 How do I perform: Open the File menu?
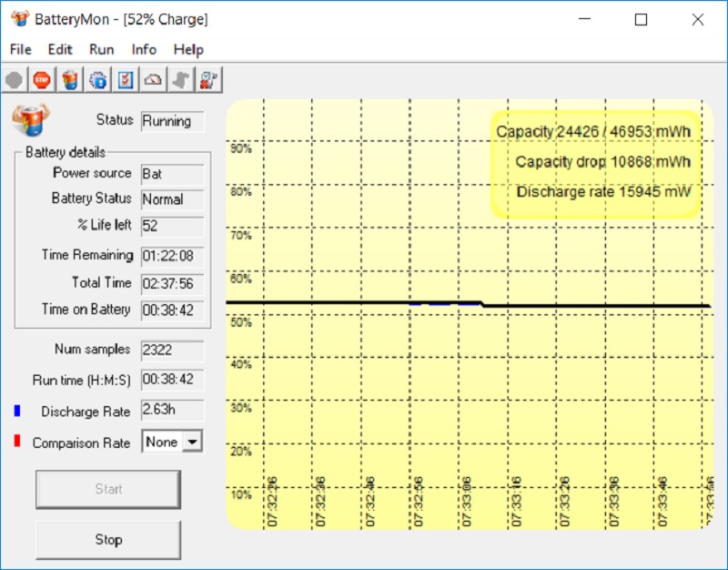20,49
